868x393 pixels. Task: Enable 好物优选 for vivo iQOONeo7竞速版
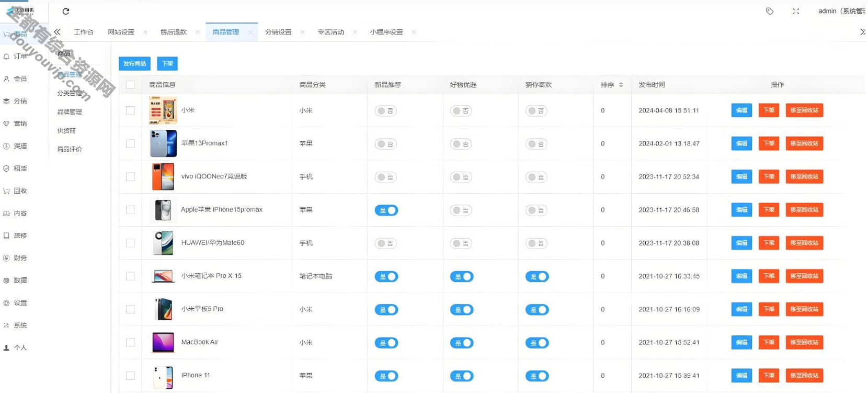[x=461, y=177]
